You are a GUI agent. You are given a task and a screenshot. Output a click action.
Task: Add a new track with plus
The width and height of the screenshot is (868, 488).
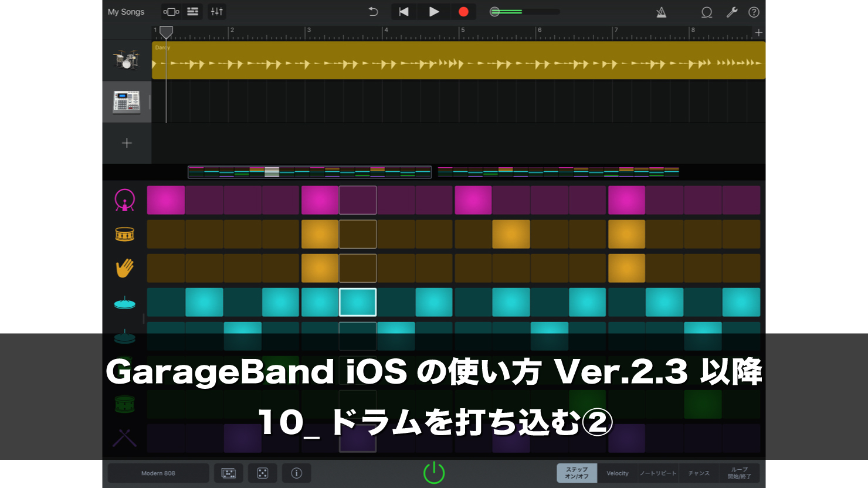point(127,143)
